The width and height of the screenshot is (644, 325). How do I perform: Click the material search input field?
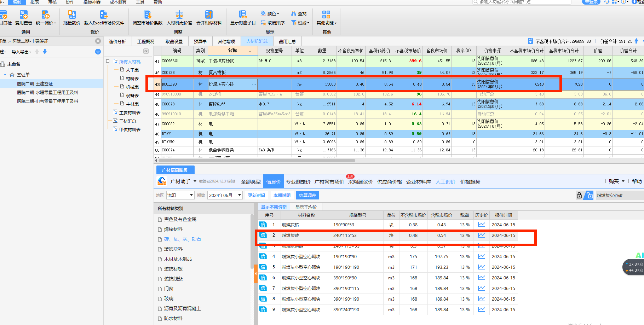(x=620, y=195)
